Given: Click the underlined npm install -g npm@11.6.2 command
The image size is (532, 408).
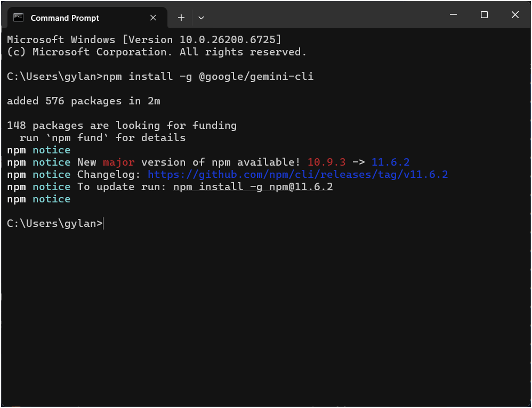Looking at the screenshot, I should coord(253,187).
